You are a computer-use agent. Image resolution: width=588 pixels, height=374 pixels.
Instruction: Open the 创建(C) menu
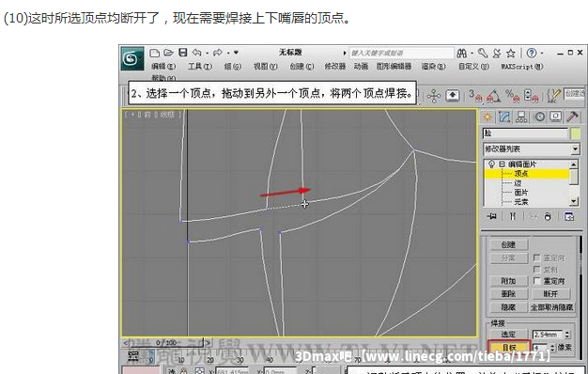tap(302, 67)
